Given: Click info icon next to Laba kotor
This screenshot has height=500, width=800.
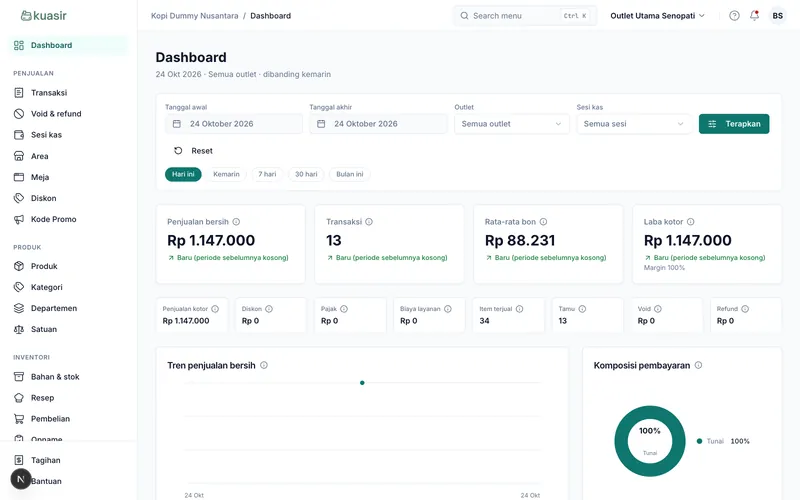Looking at the screenshot, I should click(x=690, y=222).
